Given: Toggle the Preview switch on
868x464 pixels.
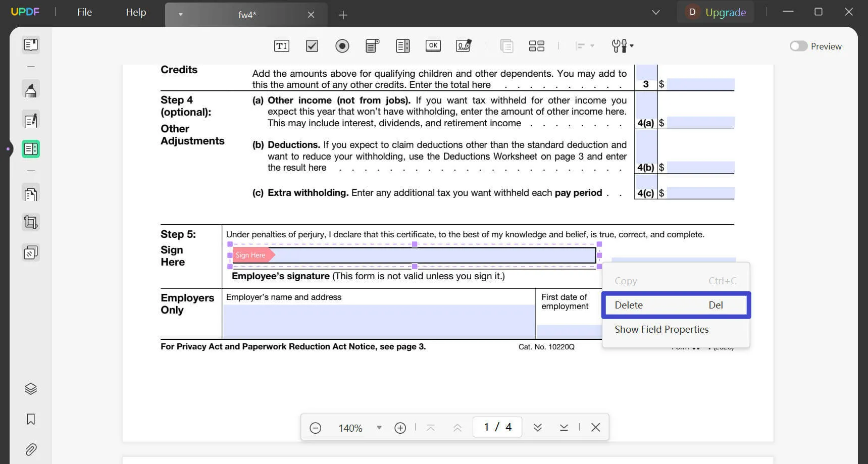Looking at the screenshot, I should 798,46.
